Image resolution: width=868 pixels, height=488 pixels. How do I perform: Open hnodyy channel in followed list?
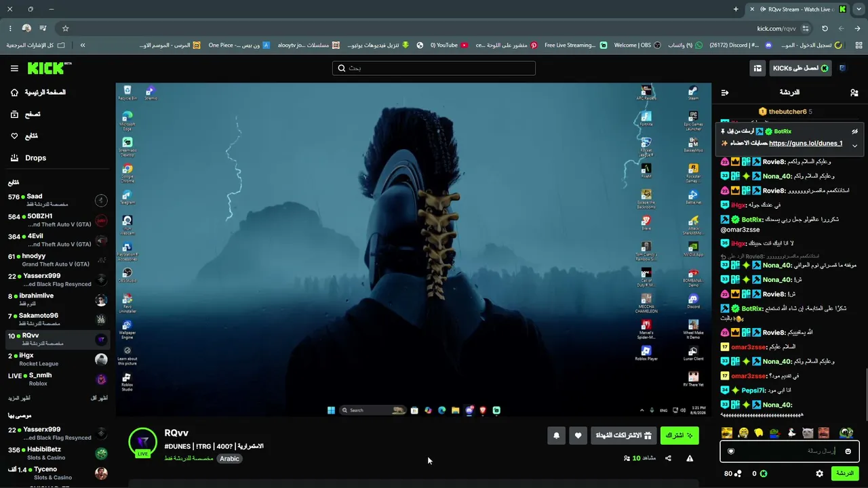pyautogui.click(x=57, y=260)
